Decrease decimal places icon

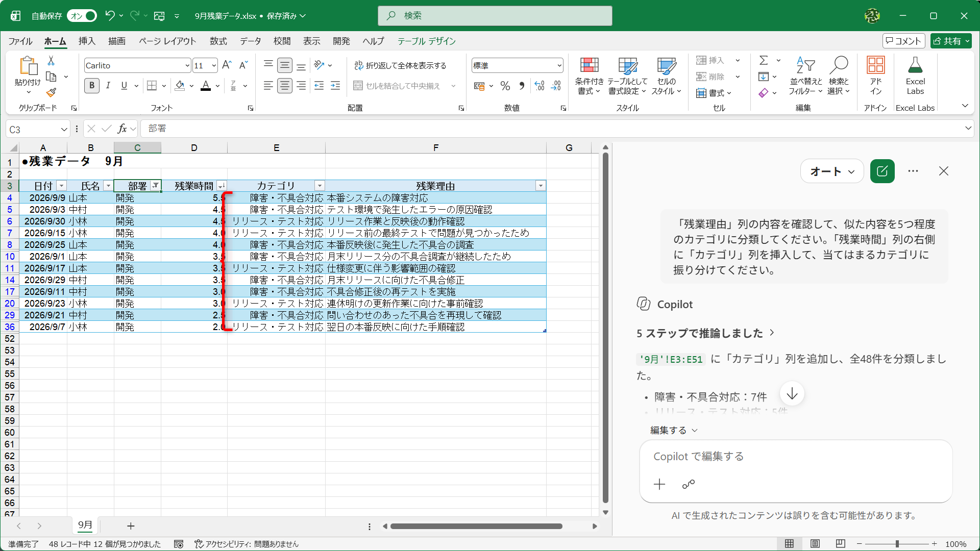tap(556, 86)
